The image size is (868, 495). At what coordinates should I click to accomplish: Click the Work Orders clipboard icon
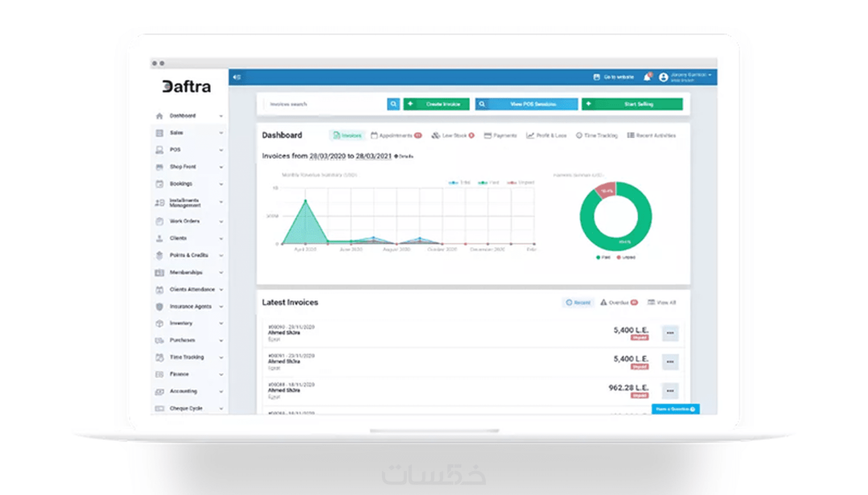(x=159, y=221)
